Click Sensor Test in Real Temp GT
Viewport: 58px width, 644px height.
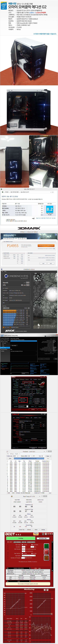[x=22, y=529]
